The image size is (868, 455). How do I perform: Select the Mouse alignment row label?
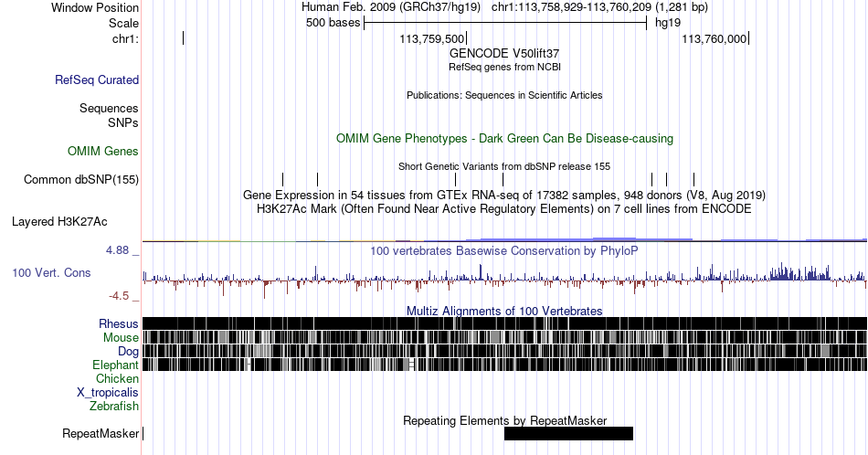click(121, 338)
